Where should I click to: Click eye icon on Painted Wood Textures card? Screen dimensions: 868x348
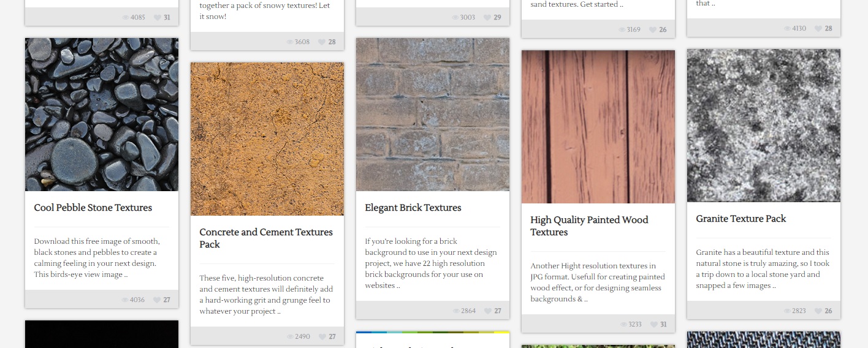(623, 325)
